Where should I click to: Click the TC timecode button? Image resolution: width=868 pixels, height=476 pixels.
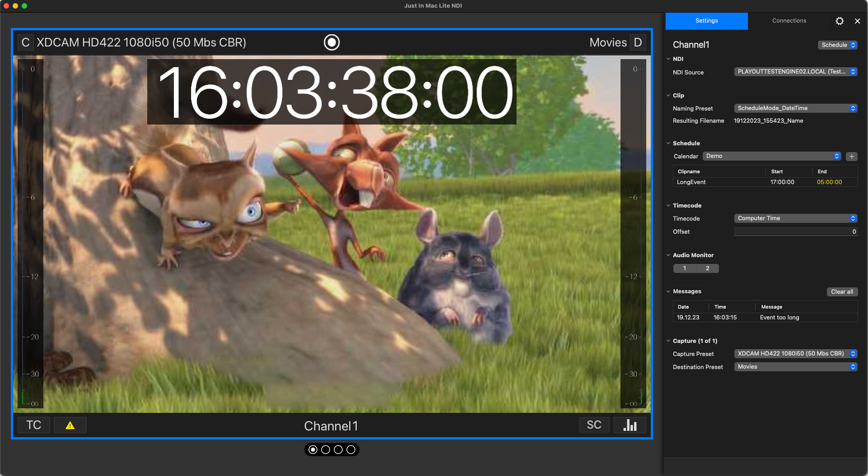(34, 425)
